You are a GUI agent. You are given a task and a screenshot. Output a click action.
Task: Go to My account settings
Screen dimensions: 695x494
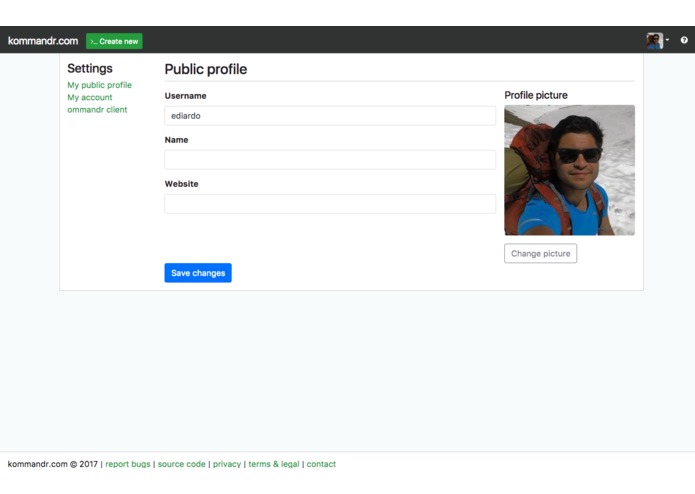tap(90, 97)
